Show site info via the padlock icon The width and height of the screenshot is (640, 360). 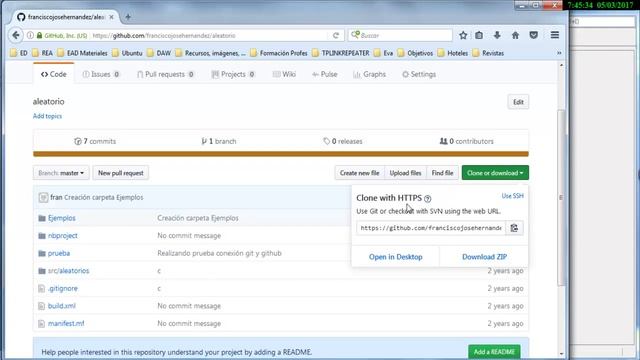pyautogui.click(x=40, y=36)
